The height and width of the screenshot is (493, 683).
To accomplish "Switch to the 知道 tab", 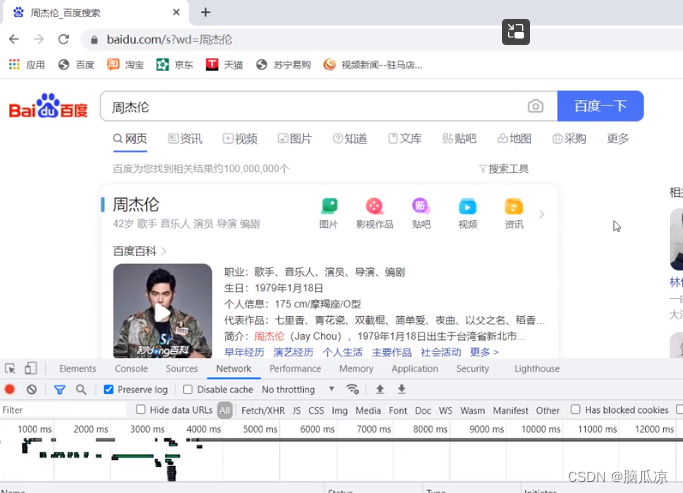I will (350, 139).
